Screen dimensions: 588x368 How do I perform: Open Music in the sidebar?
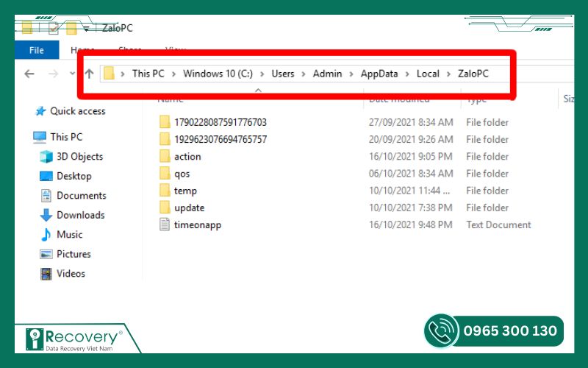(69, 235)
